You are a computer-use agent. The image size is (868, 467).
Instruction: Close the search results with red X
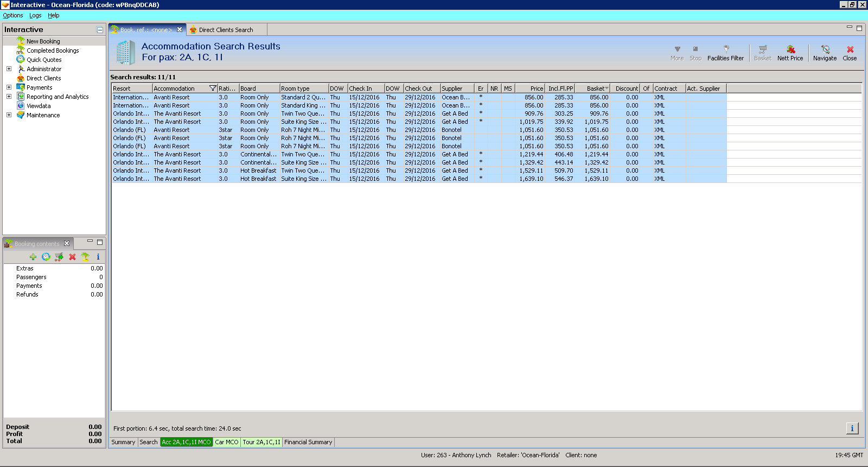[x=850, y=53]
